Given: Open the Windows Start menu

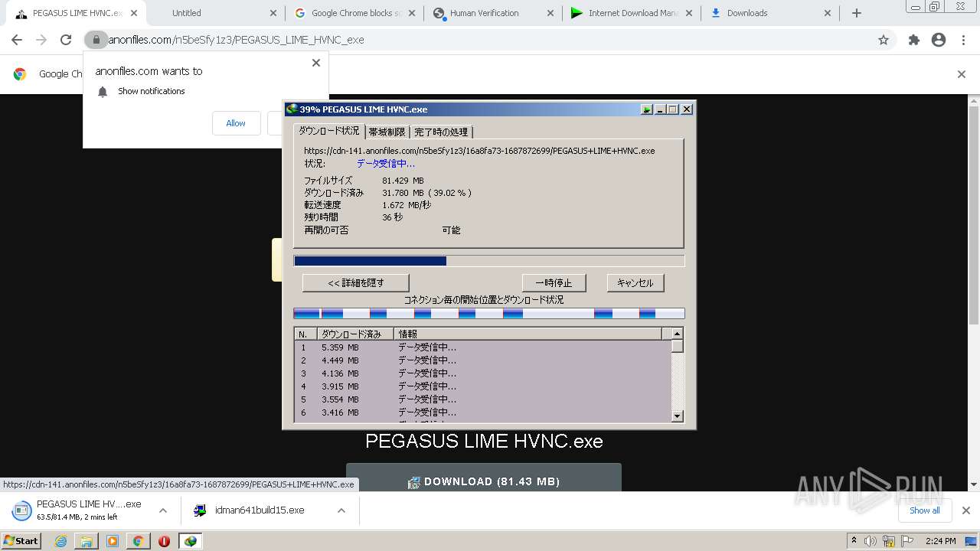Looking at the screenshot, I should click(x=21, y=541).
